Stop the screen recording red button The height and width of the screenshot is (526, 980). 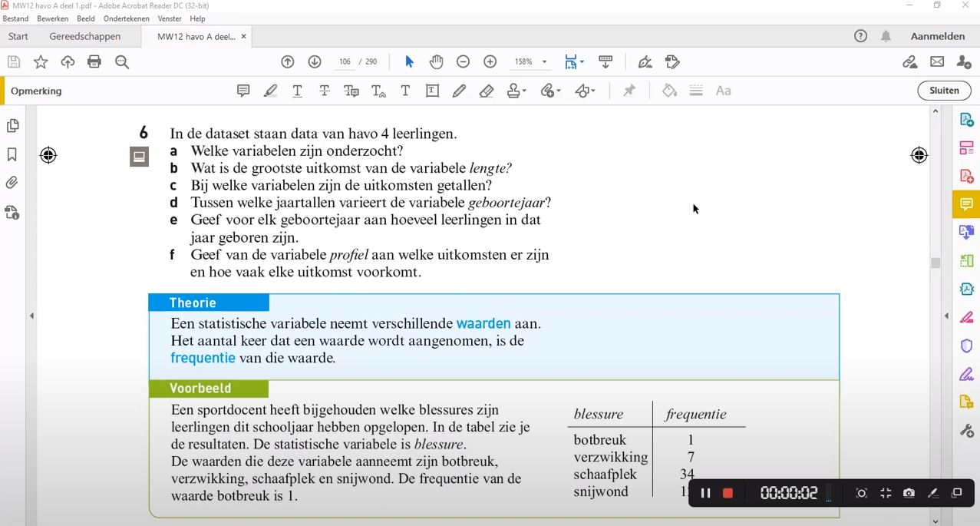click(x=728, y=493)
